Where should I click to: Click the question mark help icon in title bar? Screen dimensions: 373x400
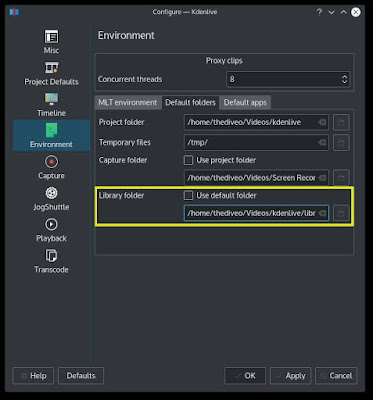[319, 12]
